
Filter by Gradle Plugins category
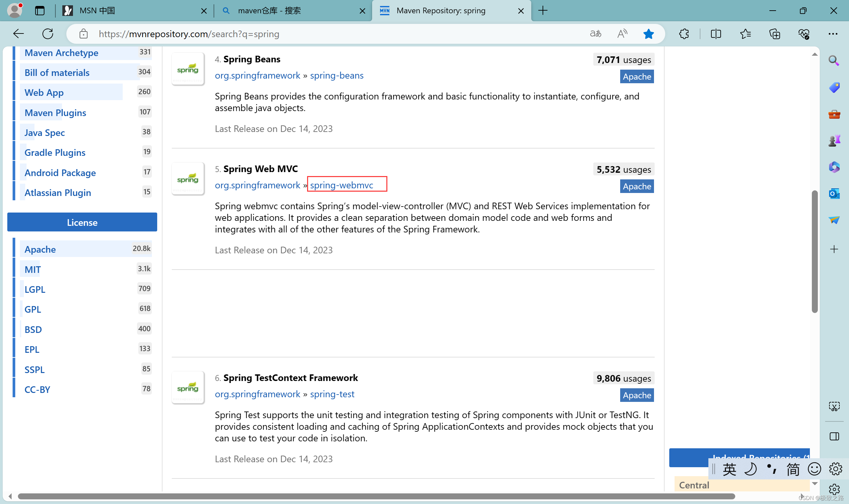[x=55, y=153]
